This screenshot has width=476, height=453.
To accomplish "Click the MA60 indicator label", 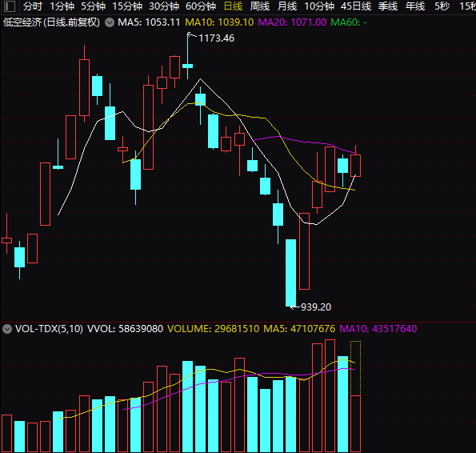I will (x=349, y=22).
